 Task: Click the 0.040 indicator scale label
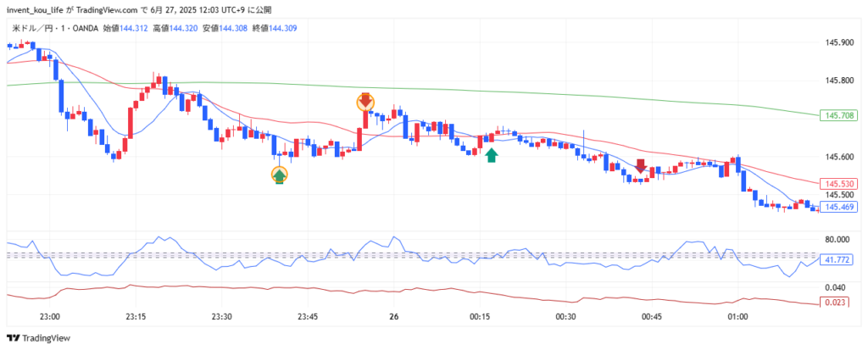coord(835,287)
